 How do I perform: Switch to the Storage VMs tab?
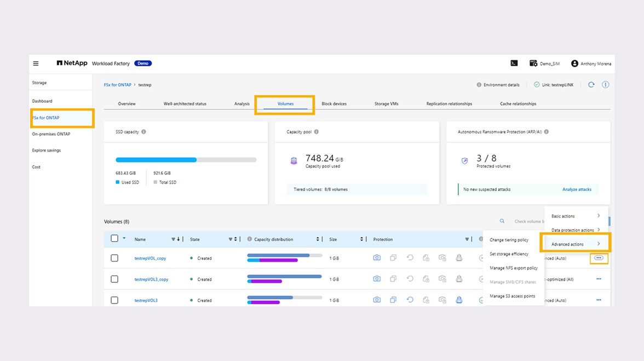click(386, 104)
